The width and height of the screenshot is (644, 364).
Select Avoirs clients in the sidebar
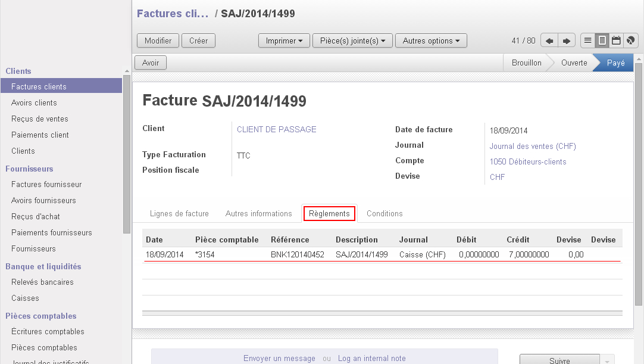pyautogui.click(x=34, y=102)
